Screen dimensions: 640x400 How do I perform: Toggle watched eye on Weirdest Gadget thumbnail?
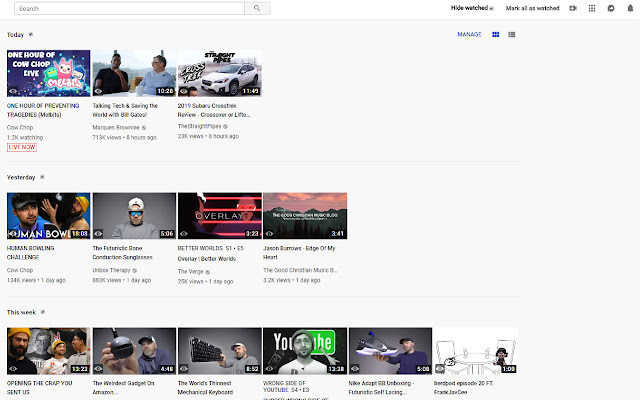click(x=98, y=369)
